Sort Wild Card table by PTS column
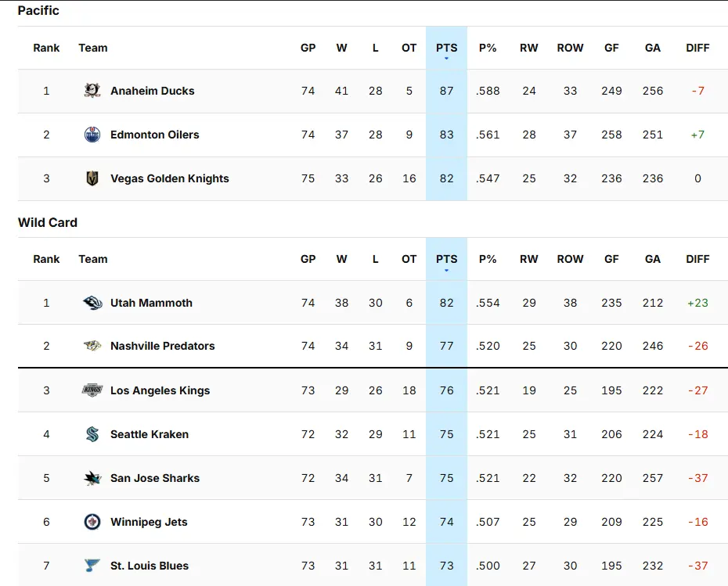 (446, 259)
